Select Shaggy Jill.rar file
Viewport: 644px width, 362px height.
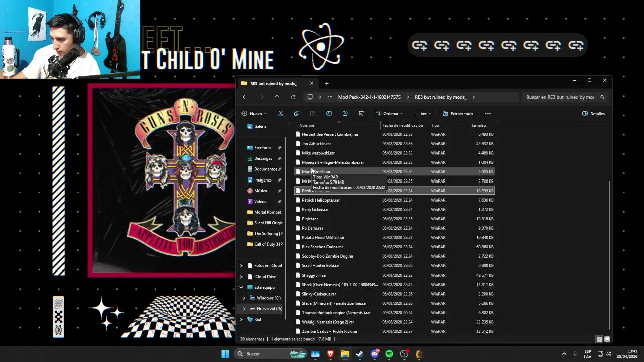[394, 275]
